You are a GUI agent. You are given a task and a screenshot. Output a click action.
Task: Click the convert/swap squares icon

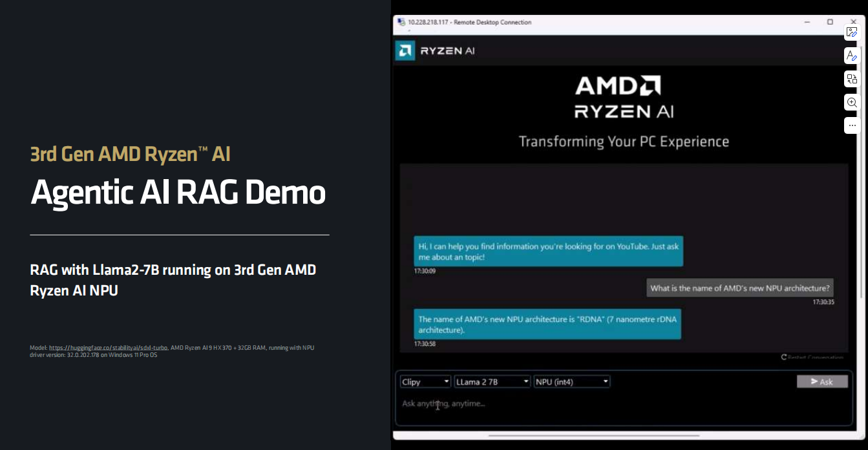tap(852, 79)
